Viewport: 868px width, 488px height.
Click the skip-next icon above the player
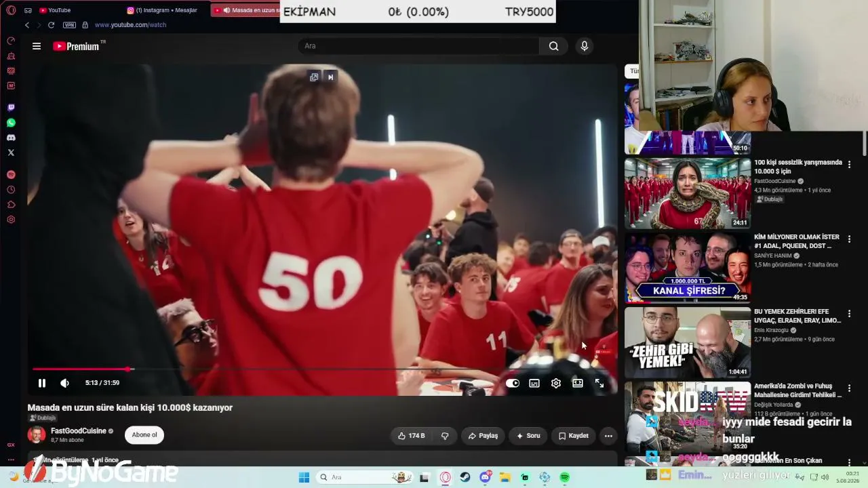point(330,77)
